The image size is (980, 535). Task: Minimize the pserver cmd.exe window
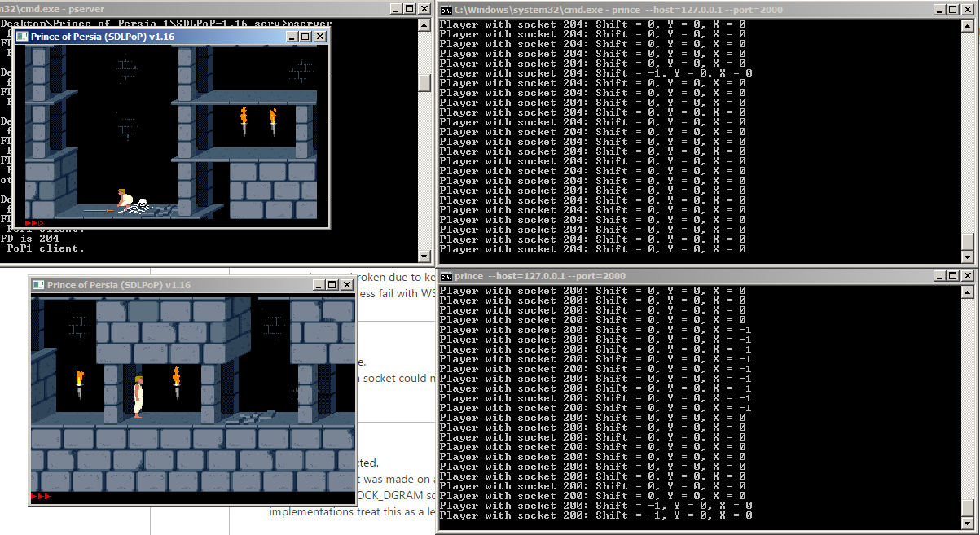click(396, 8)
